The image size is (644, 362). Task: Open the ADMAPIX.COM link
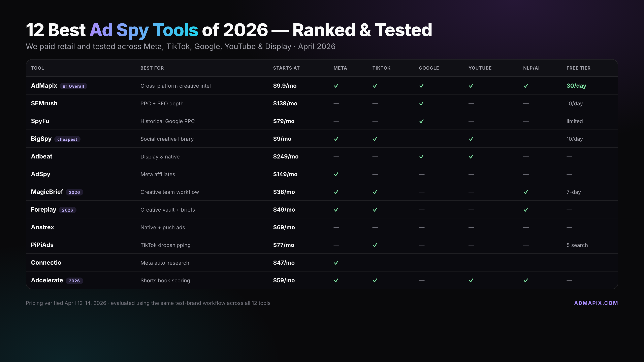coord(596,303)
